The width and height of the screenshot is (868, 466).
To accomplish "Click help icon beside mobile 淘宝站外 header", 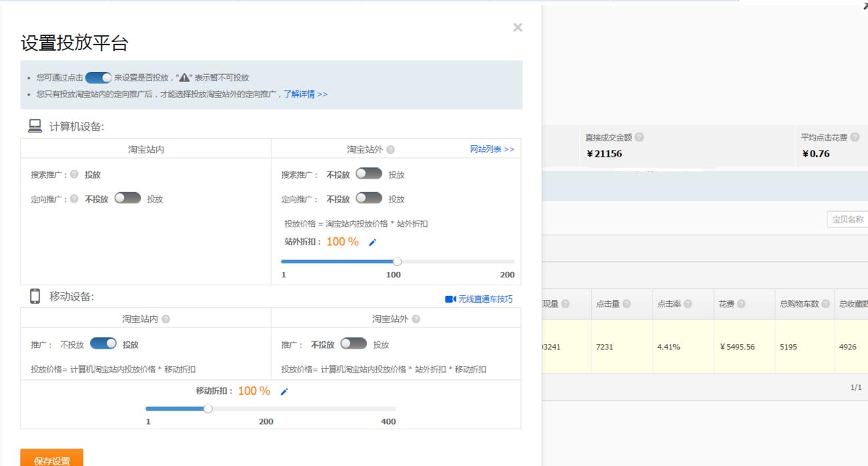I will click(x=416, y=319).
